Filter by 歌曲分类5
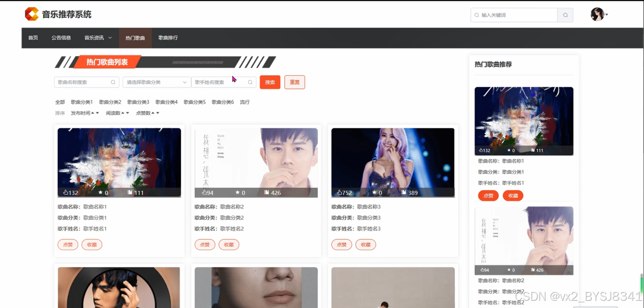Screen dimensions: 644x308 (x=194, y=102)
